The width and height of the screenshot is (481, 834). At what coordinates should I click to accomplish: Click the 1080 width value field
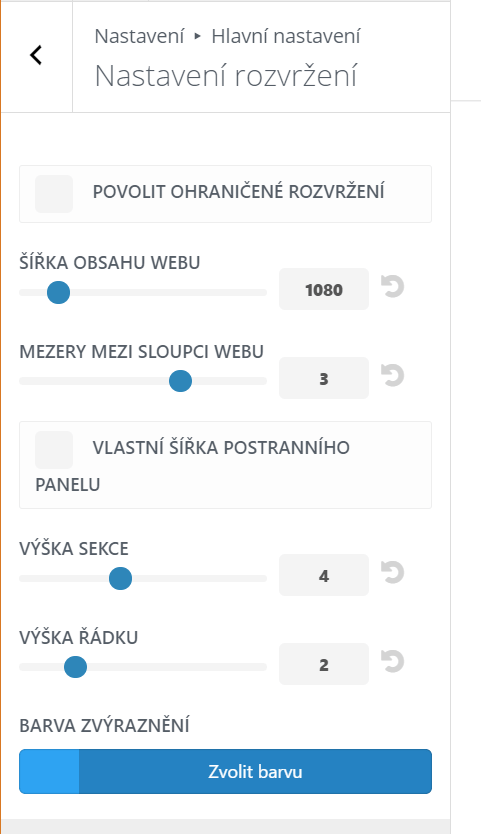pyautogui.click(x=324, y=289)
